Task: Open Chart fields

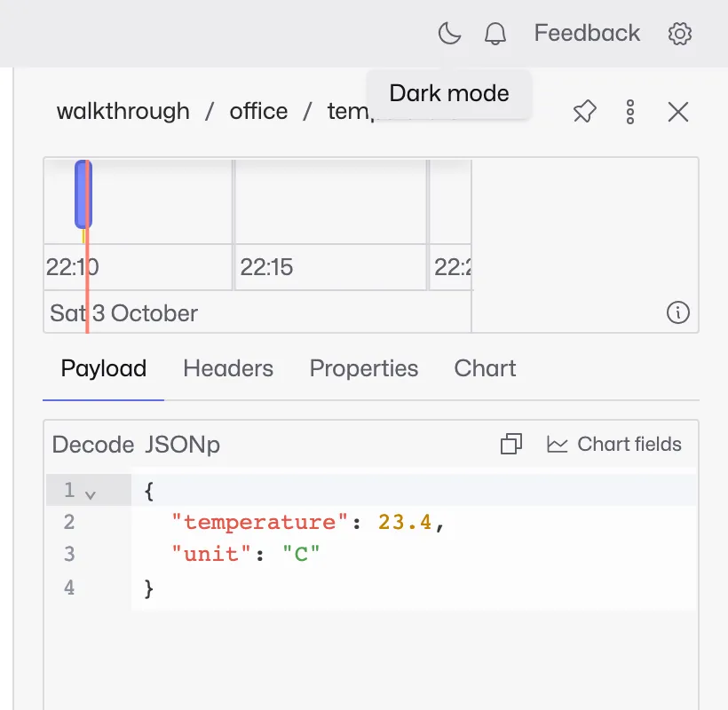Action: [613, 444]
